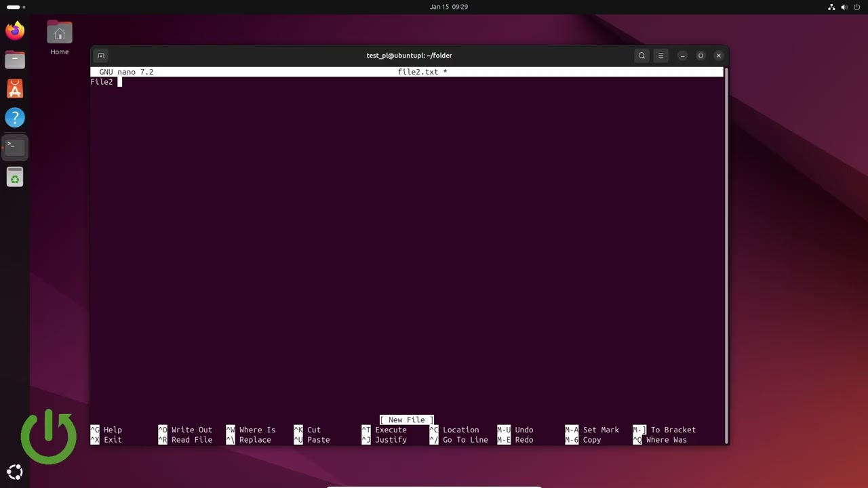868x488 pixels.
Task: Click the ^W Where Is shortcut
Action: click(251, 430)
